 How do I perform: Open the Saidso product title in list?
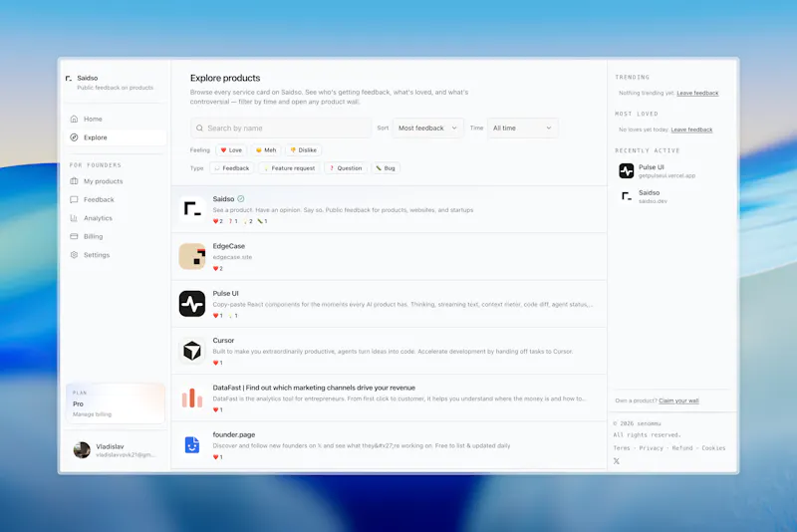coord(223,199)
